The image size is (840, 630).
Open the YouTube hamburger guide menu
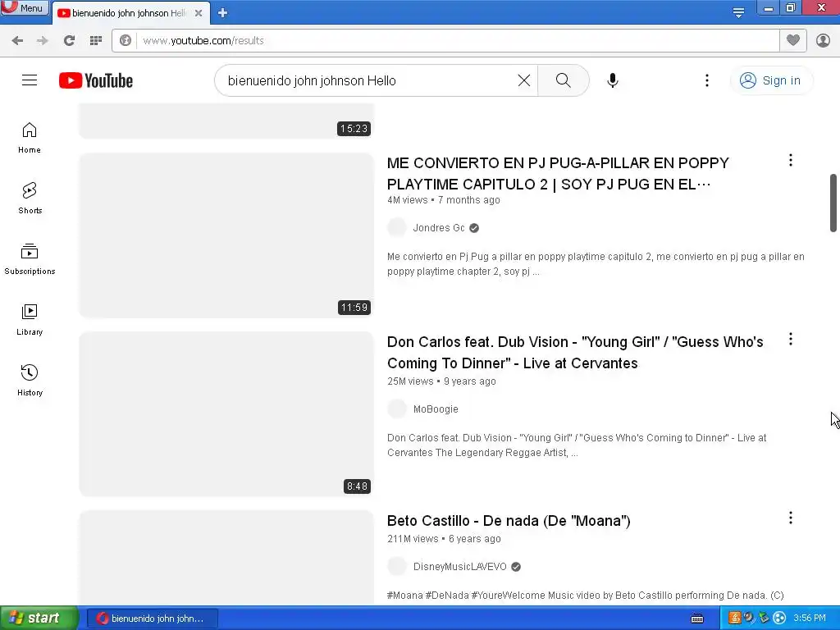click(30, 80)
